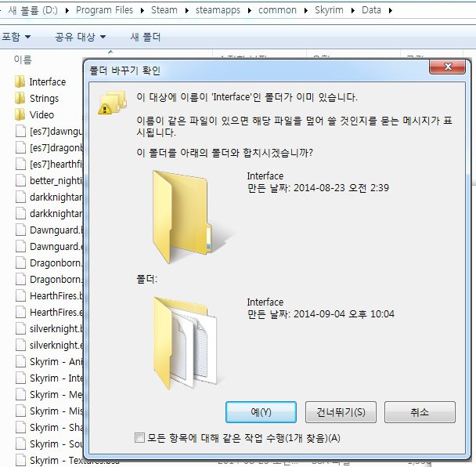
Task: Select the silverknight.e file name
Action: point(56,346)
